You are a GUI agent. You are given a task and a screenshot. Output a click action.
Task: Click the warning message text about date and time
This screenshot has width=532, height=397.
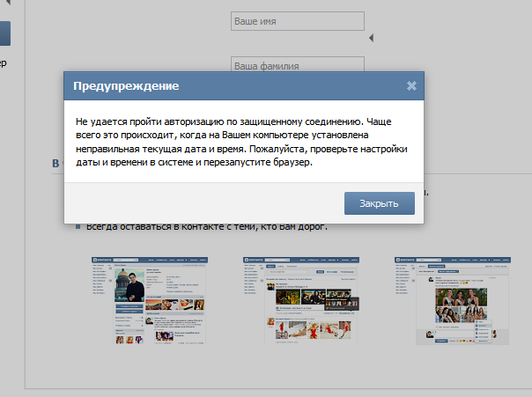pyautogui.click(x=241, y=140)
